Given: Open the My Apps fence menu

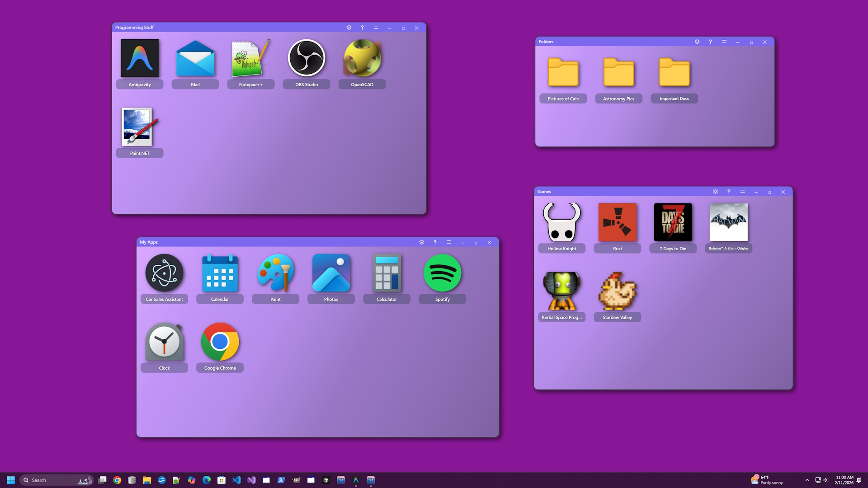Looking at the screenshot, I should click(448, 242).
